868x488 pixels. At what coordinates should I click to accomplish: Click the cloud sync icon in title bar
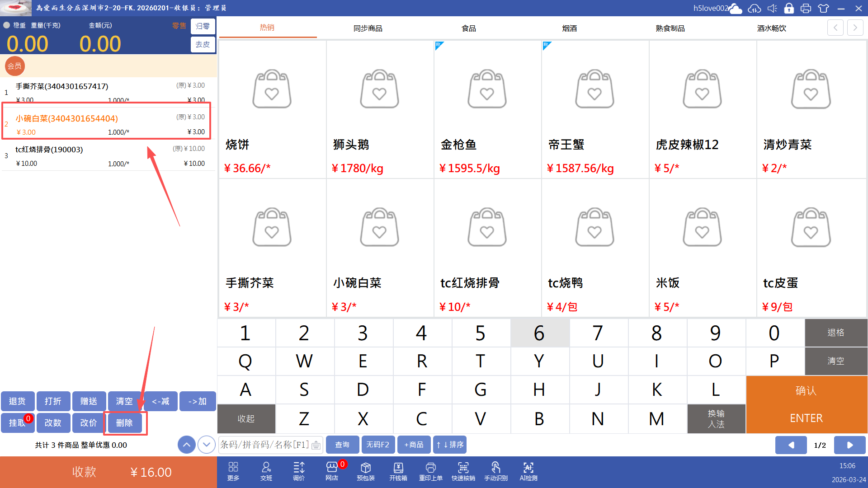[x=754, y=8]
